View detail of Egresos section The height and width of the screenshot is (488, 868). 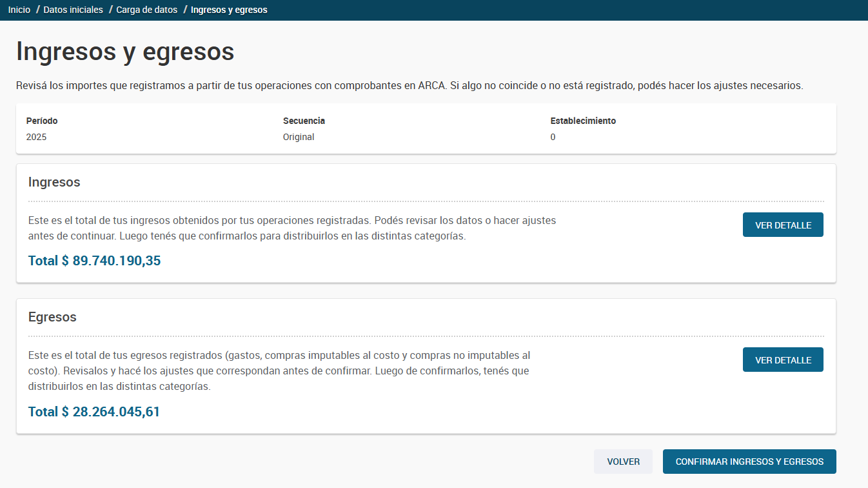point(783,360)
